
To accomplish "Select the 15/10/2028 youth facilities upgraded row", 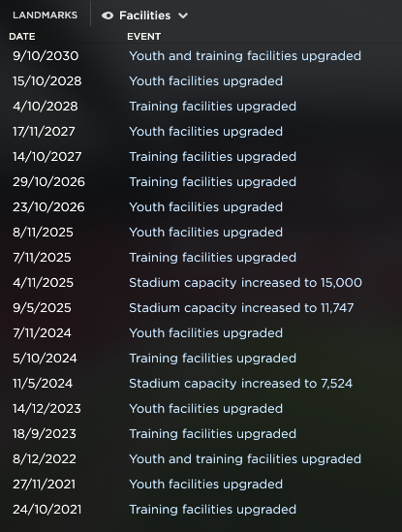I will (x=201, y=81).
